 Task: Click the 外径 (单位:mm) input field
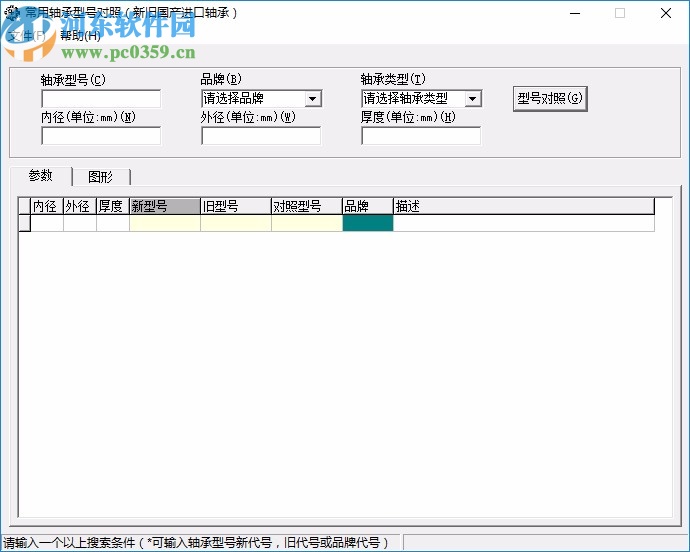(261, 136)
